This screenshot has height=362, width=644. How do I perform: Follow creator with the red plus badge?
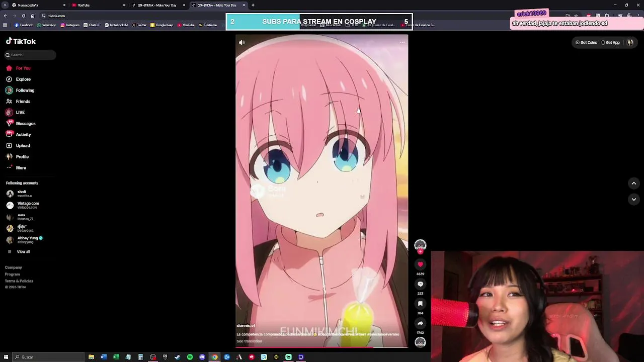pyautogui.click(x=420, y=251)
